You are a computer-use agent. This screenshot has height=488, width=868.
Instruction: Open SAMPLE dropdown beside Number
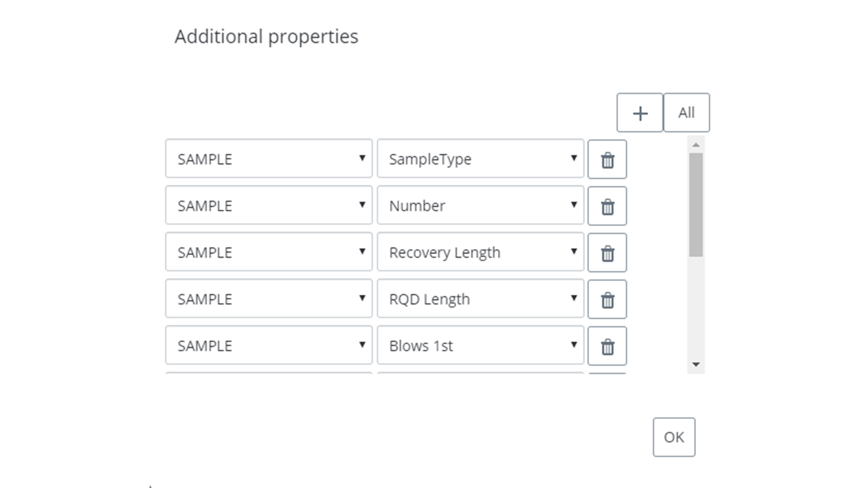click(269, 206)
